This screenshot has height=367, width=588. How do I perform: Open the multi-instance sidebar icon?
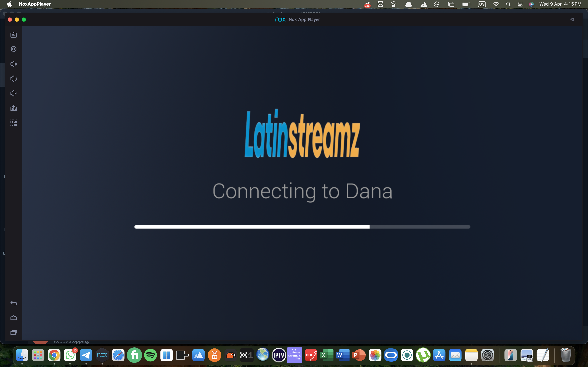point(14,123)
